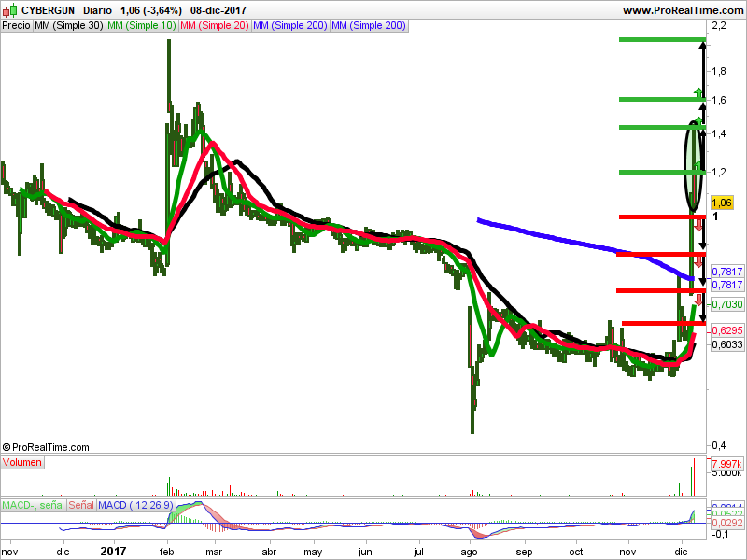
Task: Click the 1,6 price axis label
Action: click(x=719, y=100)
